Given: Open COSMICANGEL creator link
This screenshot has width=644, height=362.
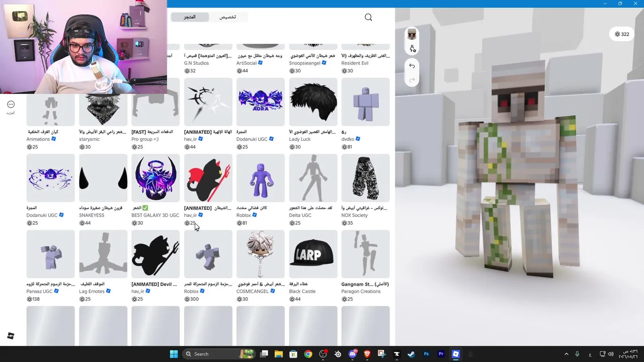Looking at the screenshot, I should (253, 292).
